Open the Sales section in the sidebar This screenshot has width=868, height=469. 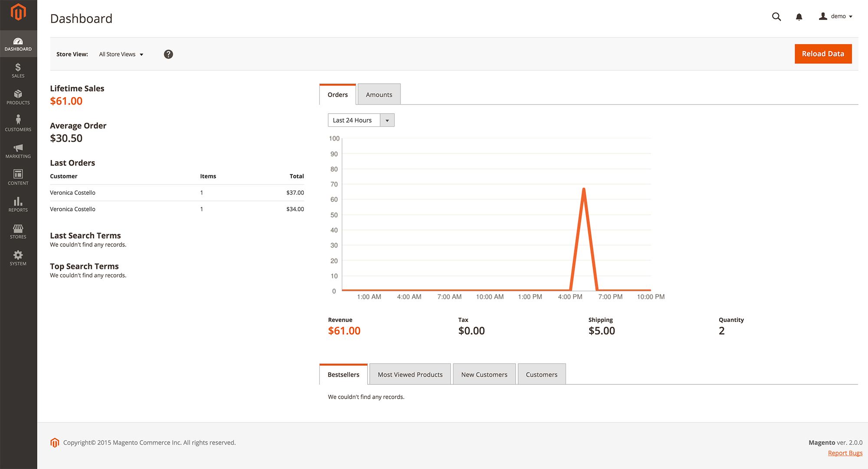18,69
